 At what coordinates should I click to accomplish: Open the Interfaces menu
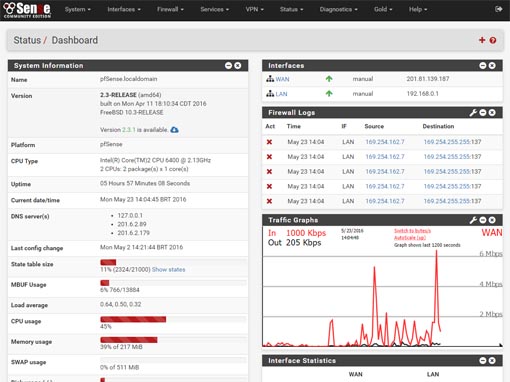click(124, 10)
